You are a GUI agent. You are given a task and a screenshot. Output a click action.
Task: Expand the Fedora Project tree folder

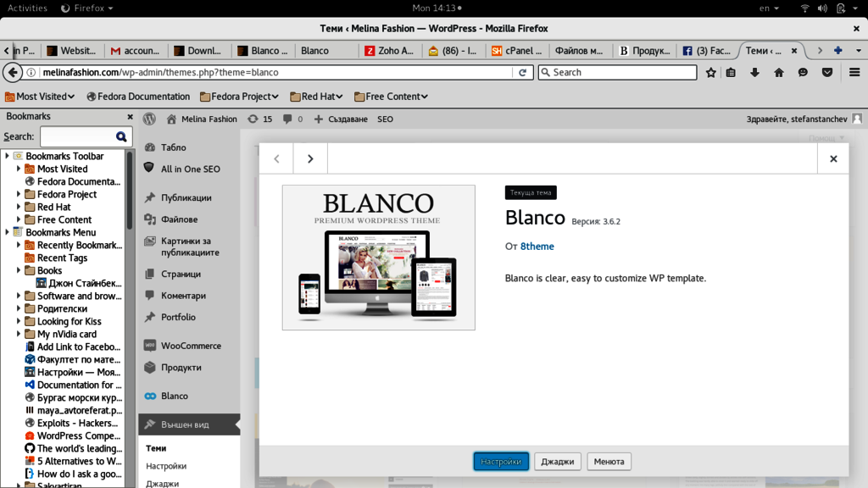(19, 194)
